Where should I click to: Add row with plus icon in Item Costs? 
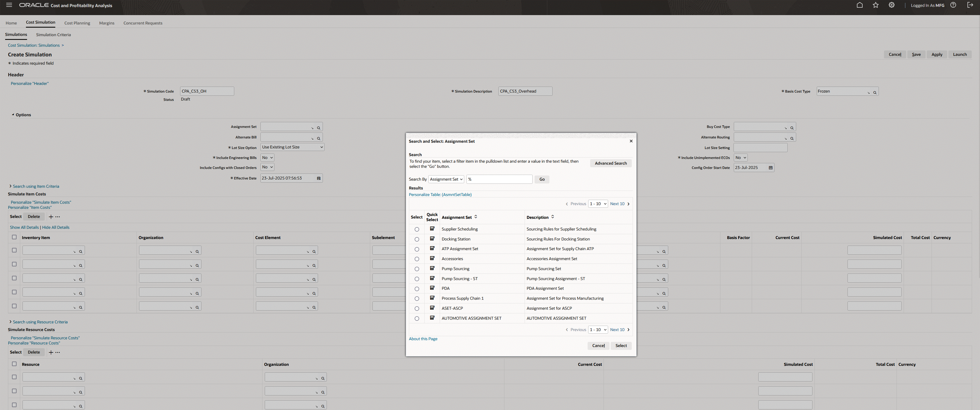(51, 217)
